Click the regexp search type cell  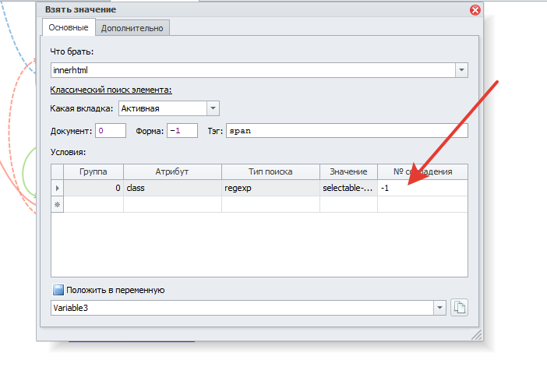pos(270,188)
